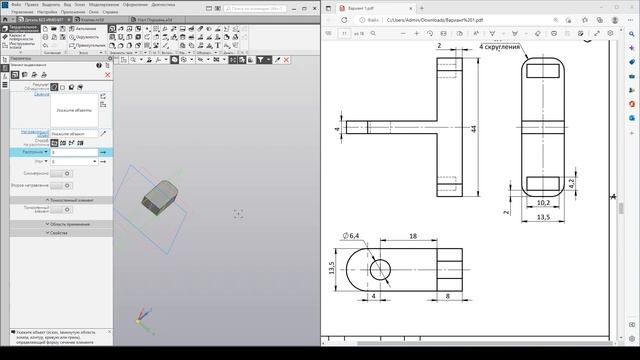Select the Каркас и поверхности toolset
Viewport: 640px width, 360px height.
pos(20,37)
